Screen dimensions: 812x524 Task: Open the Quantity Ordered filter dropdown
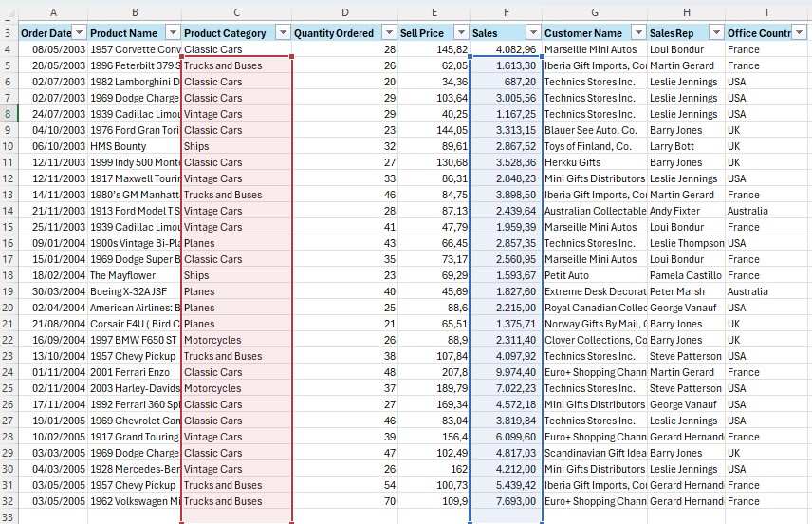coord(389,33)
